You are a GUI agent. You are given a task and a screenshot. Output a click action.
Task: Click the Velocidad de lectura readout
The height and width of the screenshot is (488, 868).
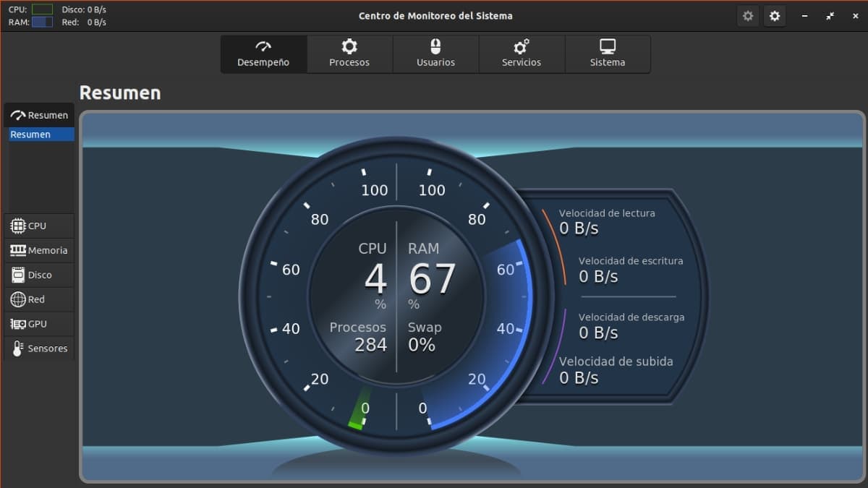pyautogui.click(x=606, y=221)
